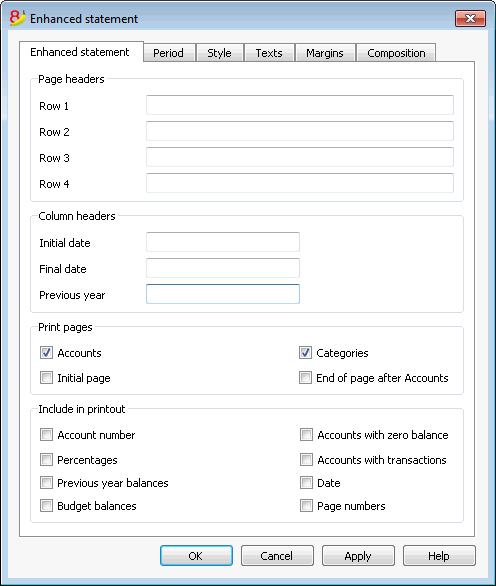Disable the Categories print option
Viewport: 496px width, 586px height.
[x=305, y=353]
